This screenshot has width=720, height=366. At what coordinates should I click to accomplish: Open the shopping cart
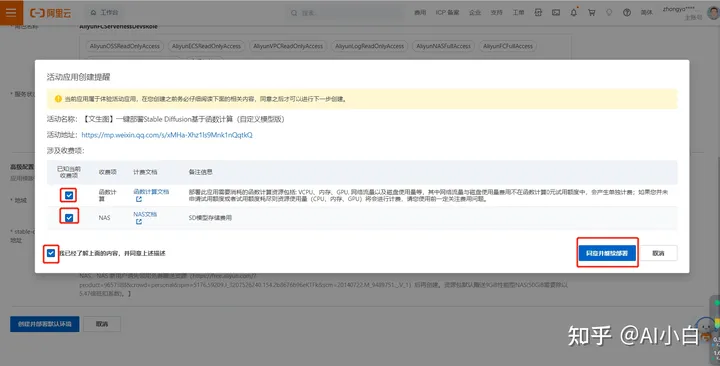[591, 12]
